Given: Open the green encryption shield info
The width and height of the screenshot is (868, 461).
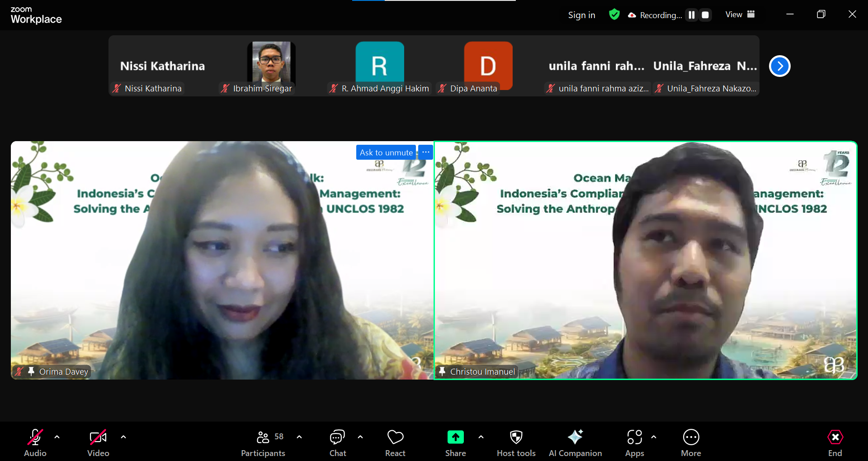Looking at the screenshot, I should point(614,14).
